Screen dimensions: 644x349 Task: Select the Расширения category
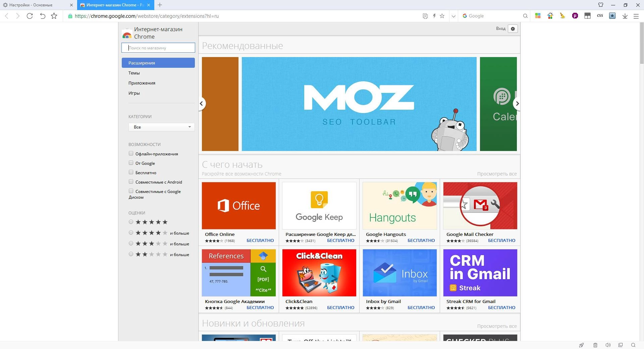[158, 63]
